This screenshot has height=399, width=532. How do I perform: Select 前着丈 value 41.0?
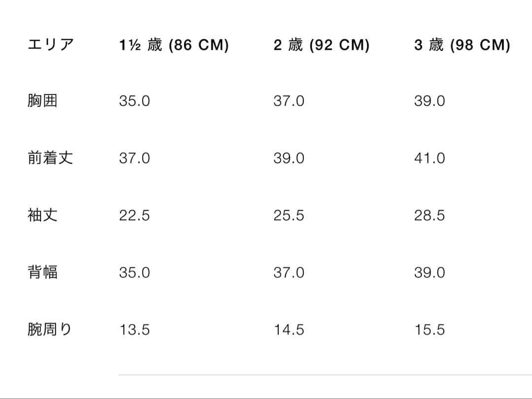430,158
